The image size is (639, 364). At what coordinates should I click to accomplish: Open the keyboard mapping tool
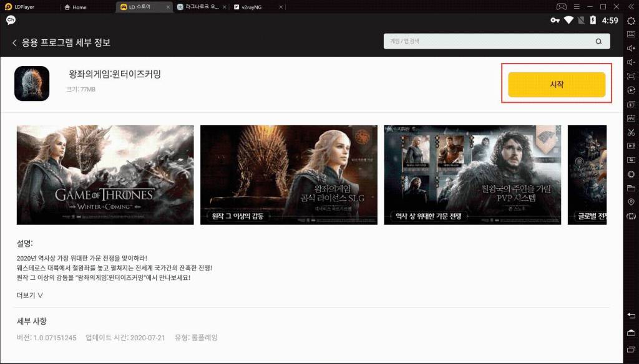point(631,34)
